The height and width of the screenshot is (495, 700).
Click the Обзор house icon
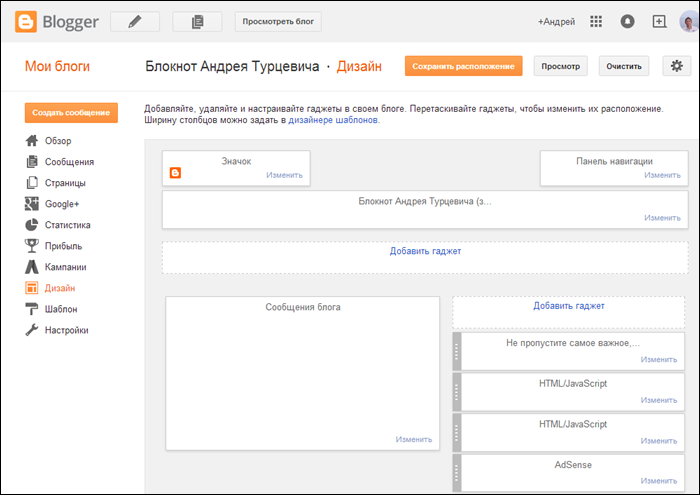32,141
